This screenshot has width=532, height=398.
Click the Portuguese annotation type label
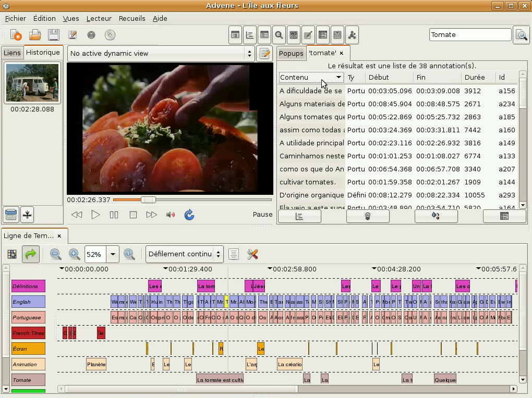pos(28,317)
